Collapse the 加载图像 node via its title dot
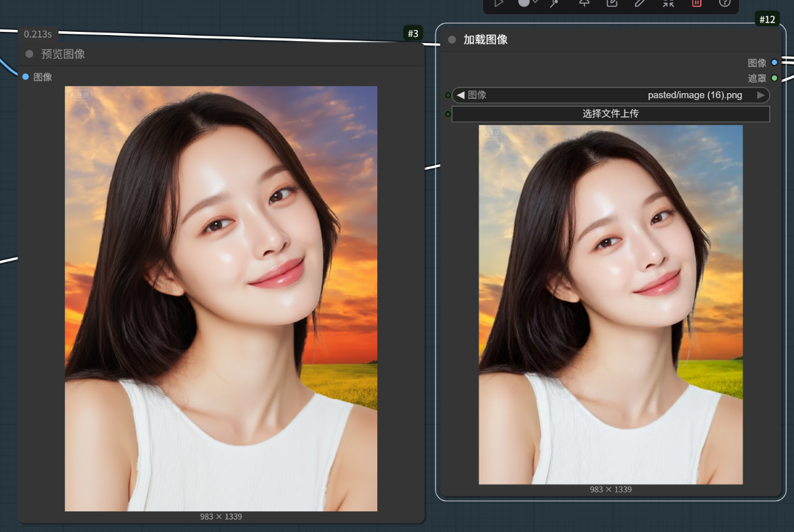Screen dimensions: 794x532 point(452,40)
